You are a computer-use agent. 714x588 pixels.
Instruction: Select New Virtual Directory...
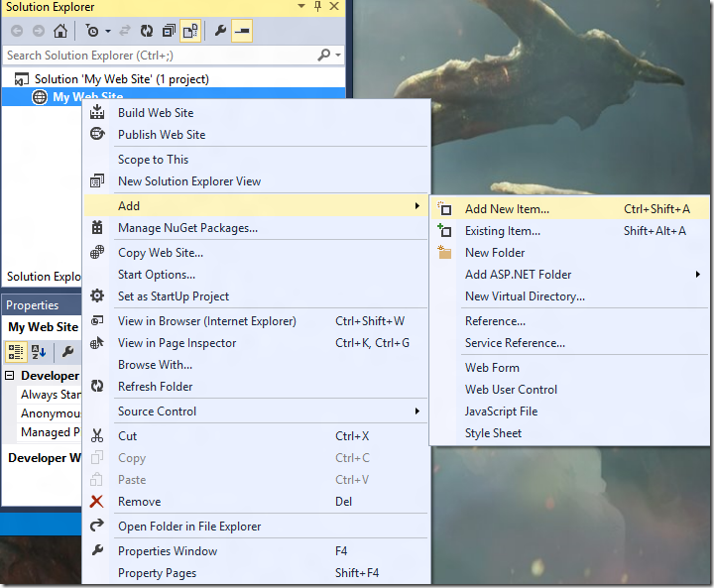[569, 296]
